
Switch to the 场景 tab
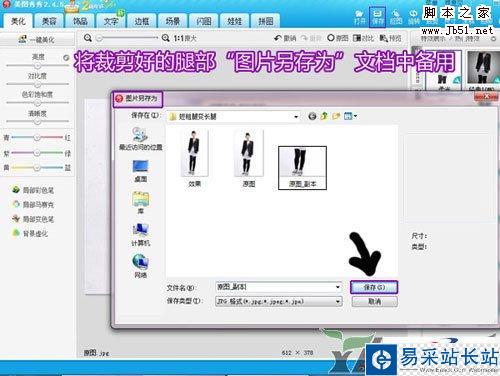click(173, 21)
